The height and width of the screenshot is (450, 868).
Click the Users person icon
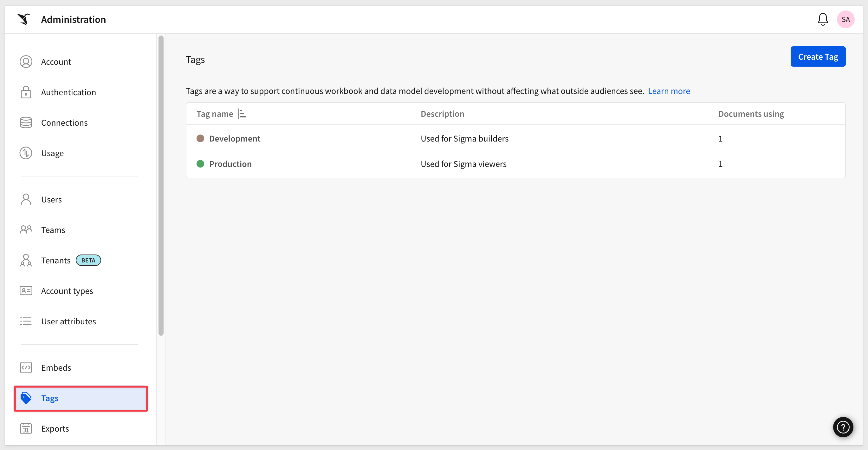click(26, 199)
